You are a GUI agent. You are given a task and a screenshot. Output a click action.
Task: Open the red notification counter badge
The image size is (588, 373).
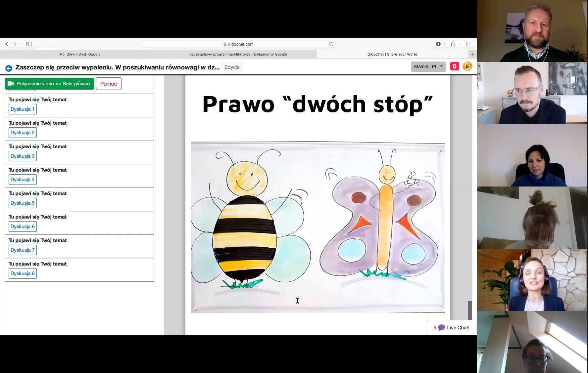[455, 66]
